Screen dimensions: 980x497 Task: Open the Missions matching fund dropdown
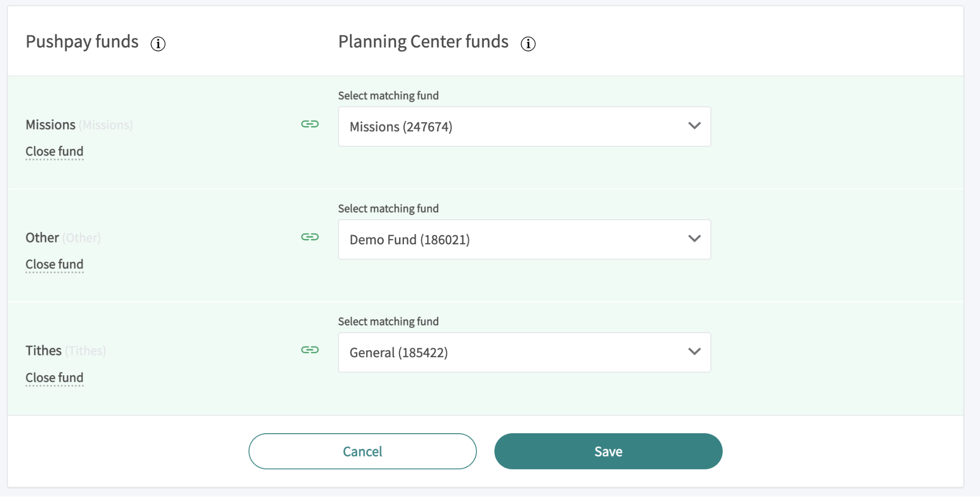pos(524,127)
